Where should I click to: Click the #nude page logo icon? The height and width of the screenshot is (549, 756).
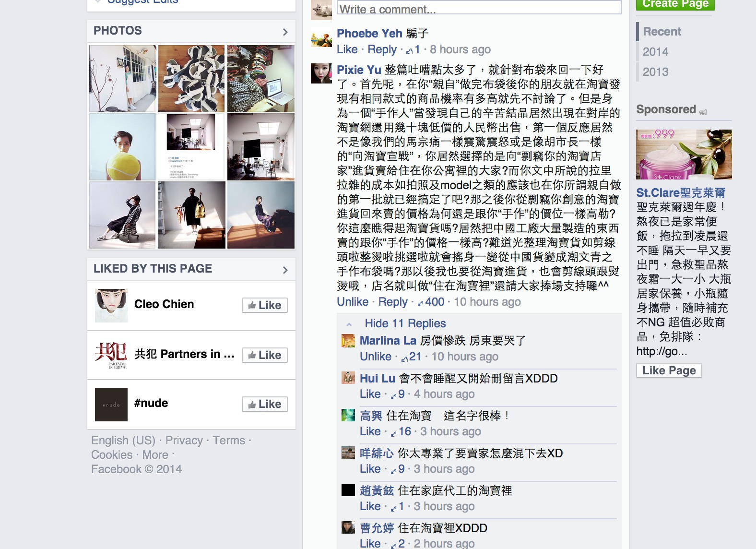[111, 405]
